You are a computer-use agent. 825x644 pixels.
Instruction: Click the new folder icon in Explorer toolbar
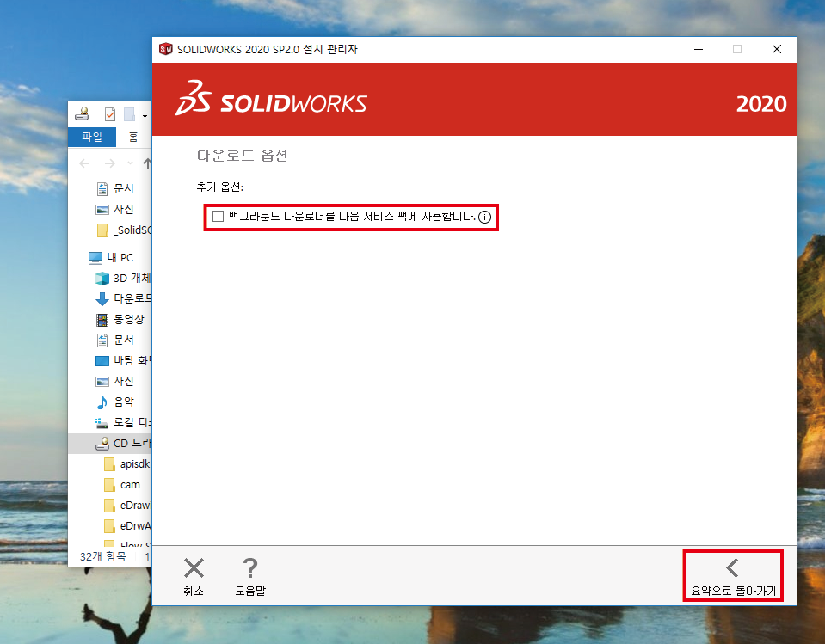(x=129, y=114)
